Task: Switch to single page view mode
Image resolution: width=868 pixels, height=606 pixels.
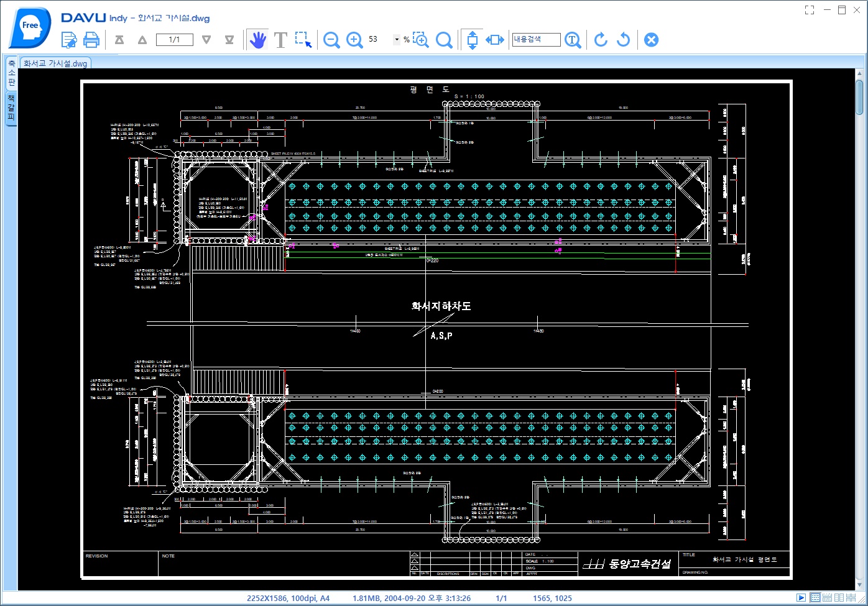Action: point(815,598)
